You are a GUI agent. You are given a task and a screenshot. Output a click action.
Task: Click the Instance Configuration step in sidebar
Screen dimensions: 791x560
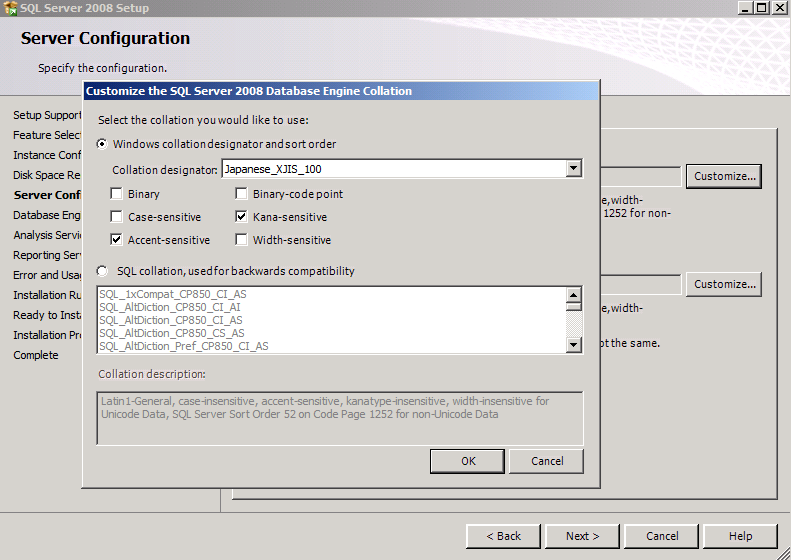click(47, 155)
